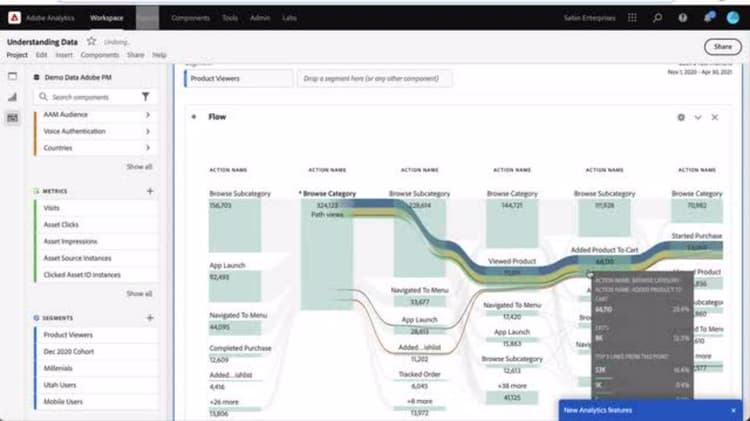Open the Workspace tab
This screenshot has height=421, width=750.
click(107, 18)
